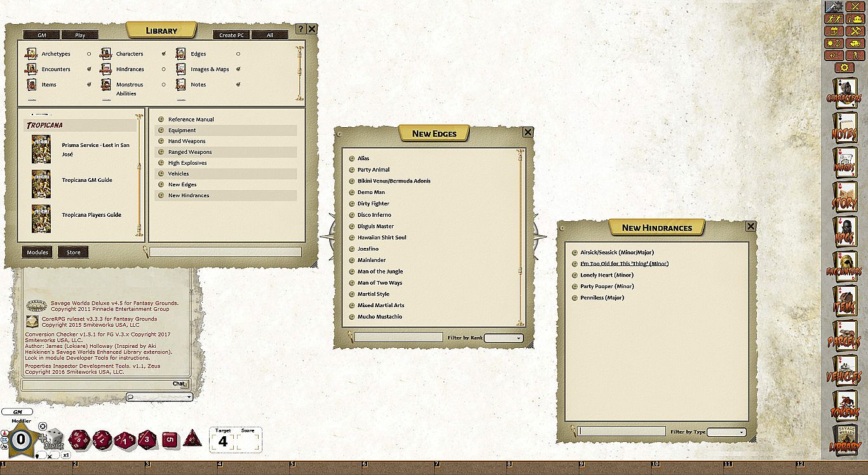Viewport: 868px width, 475px height.
Task: Click the Library search field
Action: coord(225,252)
